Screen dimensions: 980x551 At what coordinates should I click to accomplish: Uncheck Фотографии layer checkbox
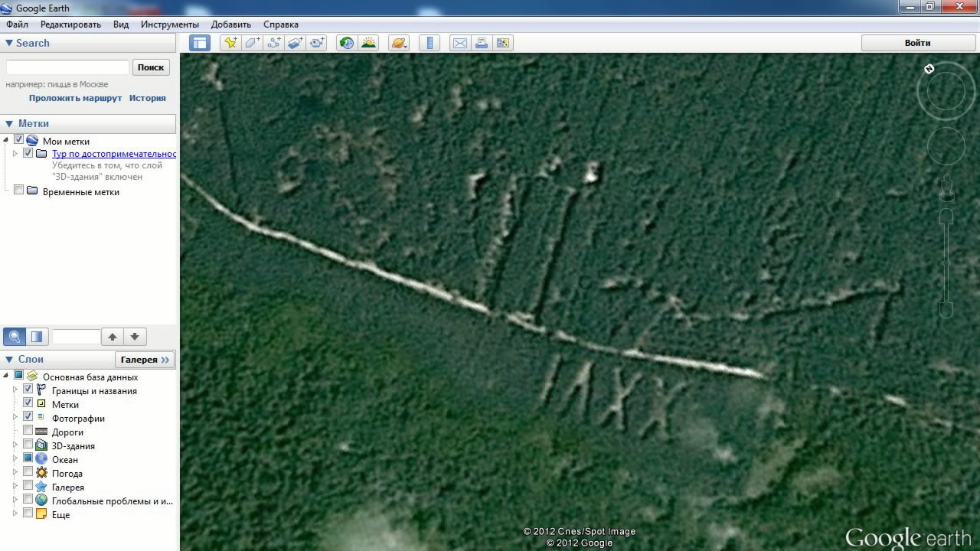coord(28,417)
